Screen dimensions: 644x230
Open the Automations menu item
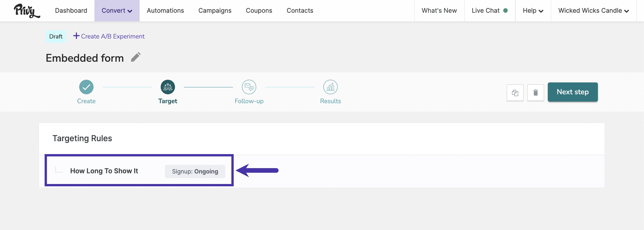click(x=165, y=11)
